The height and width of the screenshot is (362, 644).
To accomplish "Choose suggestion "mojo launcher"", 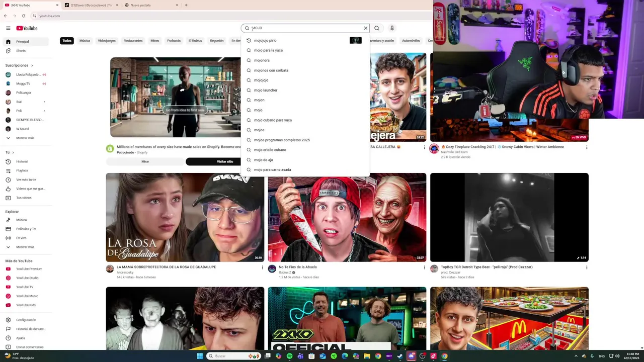I will pos(305,90).
